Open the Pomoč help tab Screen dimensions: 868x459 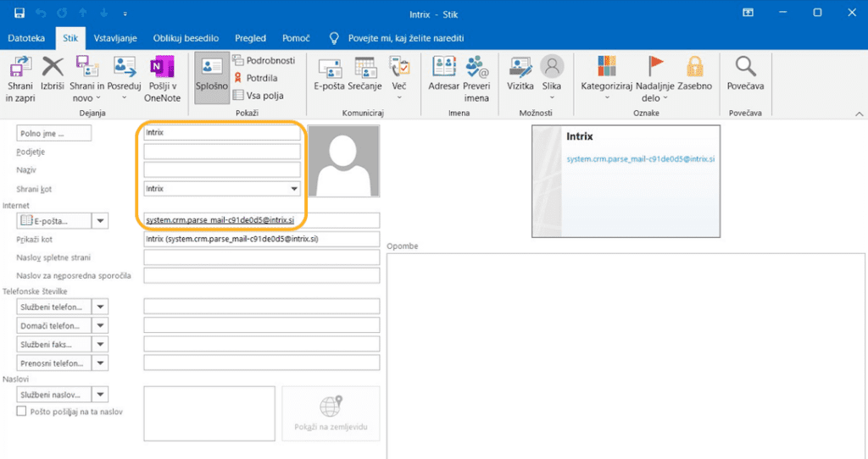tap(296, 38)
